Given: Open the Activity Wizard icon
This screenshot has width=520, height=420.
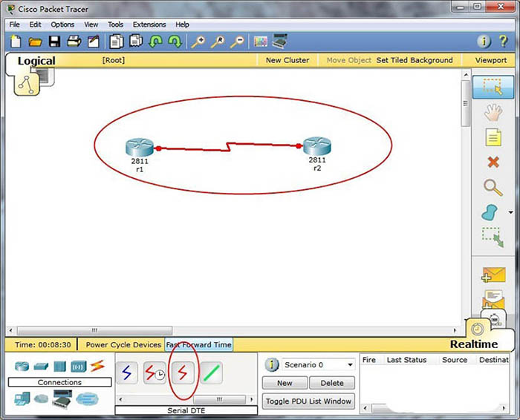Looking at the screenshot, I should click(94, 42).
